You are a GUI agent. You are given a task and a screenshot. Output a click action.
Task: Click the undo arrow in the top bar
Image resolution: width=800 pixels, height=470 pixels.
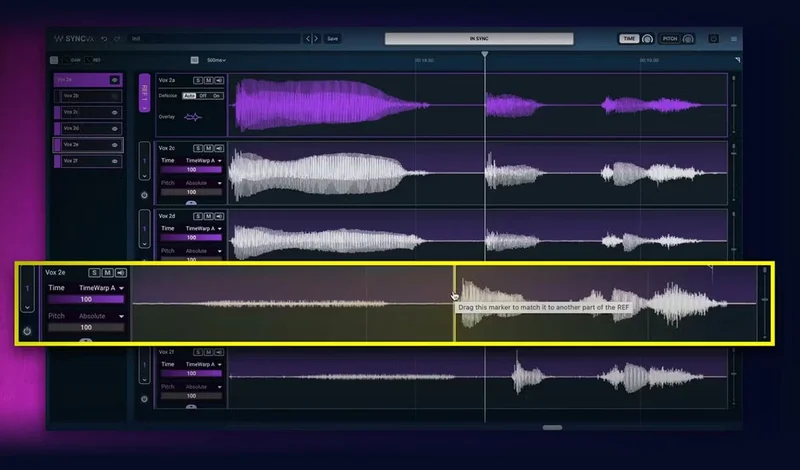pos(104,39)
